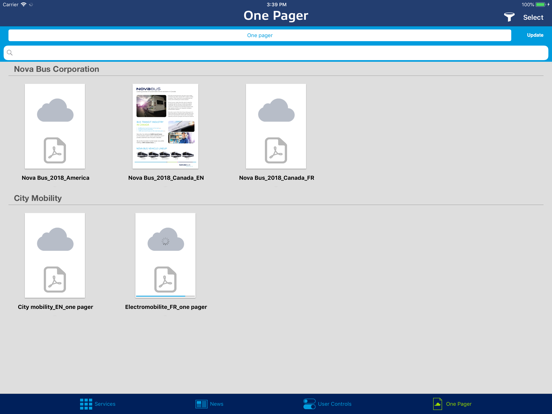Select the Nova Bus_2018_Canada_FR label

click(x=276, y=178)
